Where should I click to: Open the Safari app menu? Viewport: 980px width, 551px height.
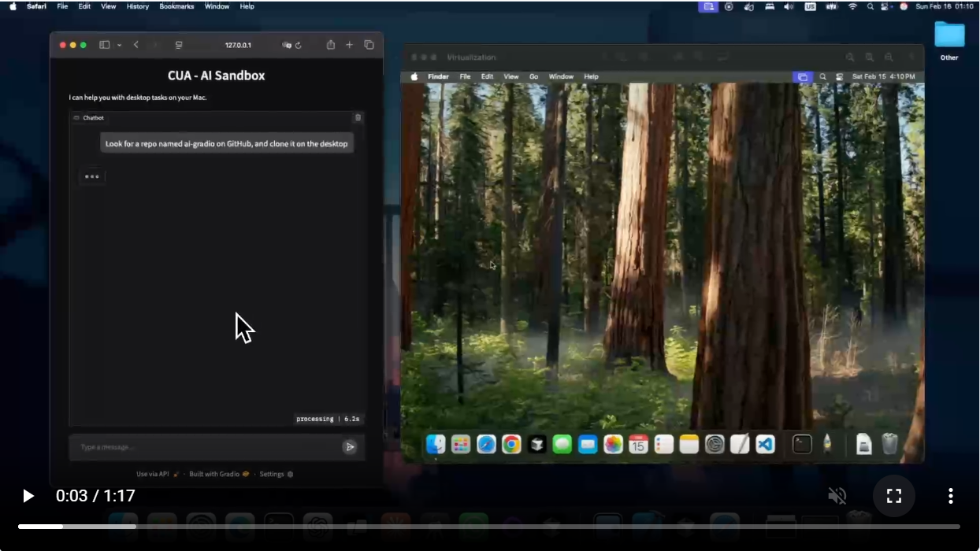36,6
